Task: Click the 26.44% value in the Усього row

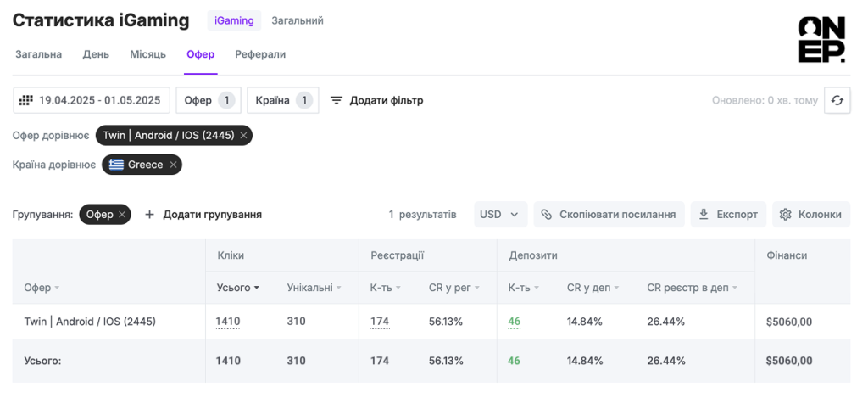Action: [666, 361]
